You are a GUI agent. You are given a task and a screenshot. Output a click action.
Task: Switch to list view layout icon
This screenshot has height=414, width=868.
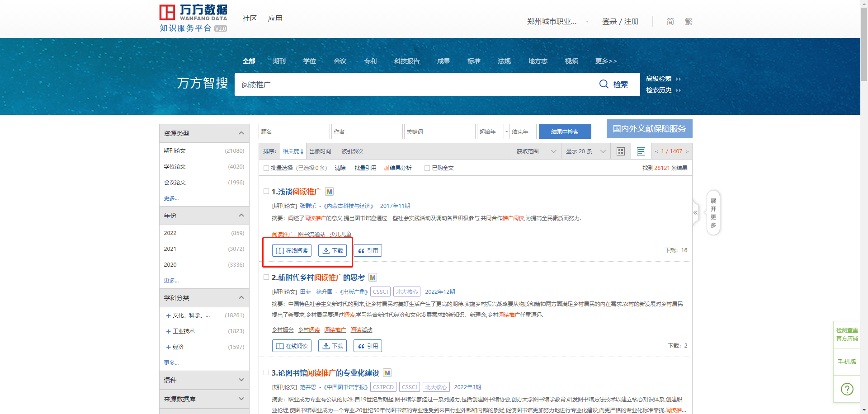[x=641, y=151]
